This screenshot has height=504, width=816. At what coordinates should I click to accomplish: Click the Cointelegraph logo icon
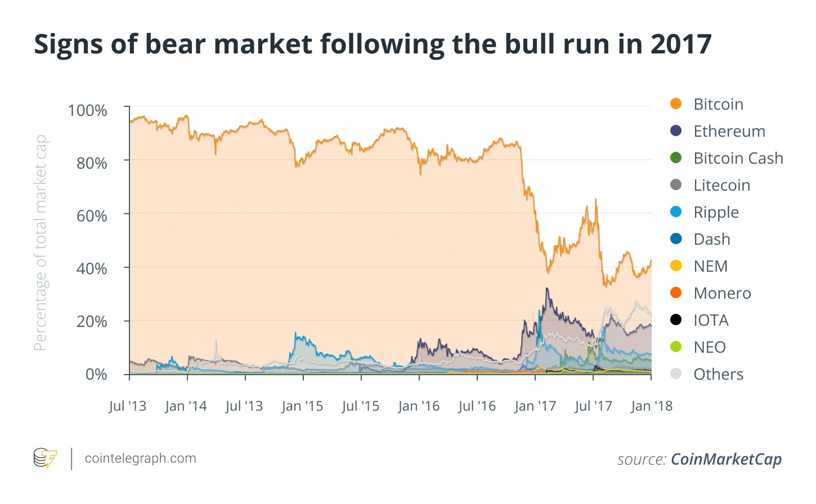click(x=45, y=458)
